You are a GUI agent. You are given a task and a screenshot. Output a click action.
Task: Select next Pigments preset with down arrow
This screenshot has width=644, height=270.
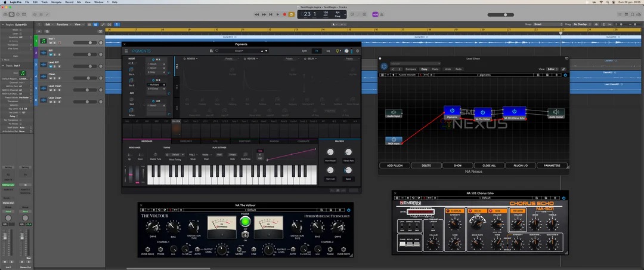point(267,51)
